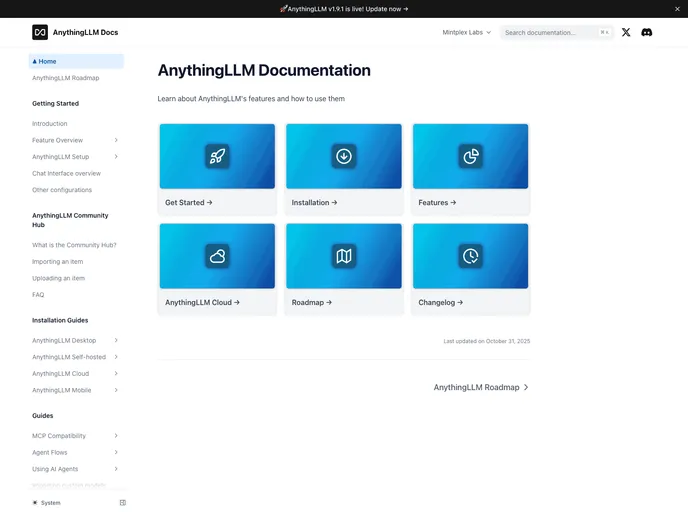Open the Installation card label
The height and width of the screenshot is (512, 688).
click(314, 203)
